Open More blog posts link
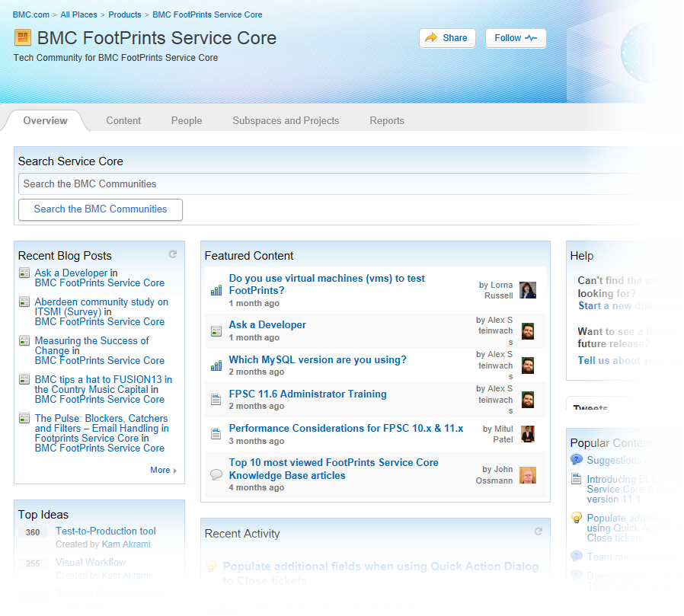The height and width of the screenshot is (616, 684). (163, 470)
